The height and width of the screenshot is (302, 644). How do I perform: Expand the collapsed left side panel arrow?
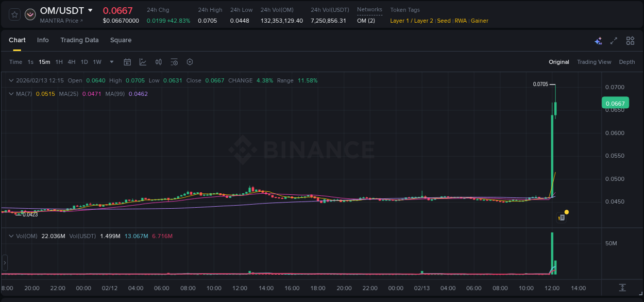point(4,263)
